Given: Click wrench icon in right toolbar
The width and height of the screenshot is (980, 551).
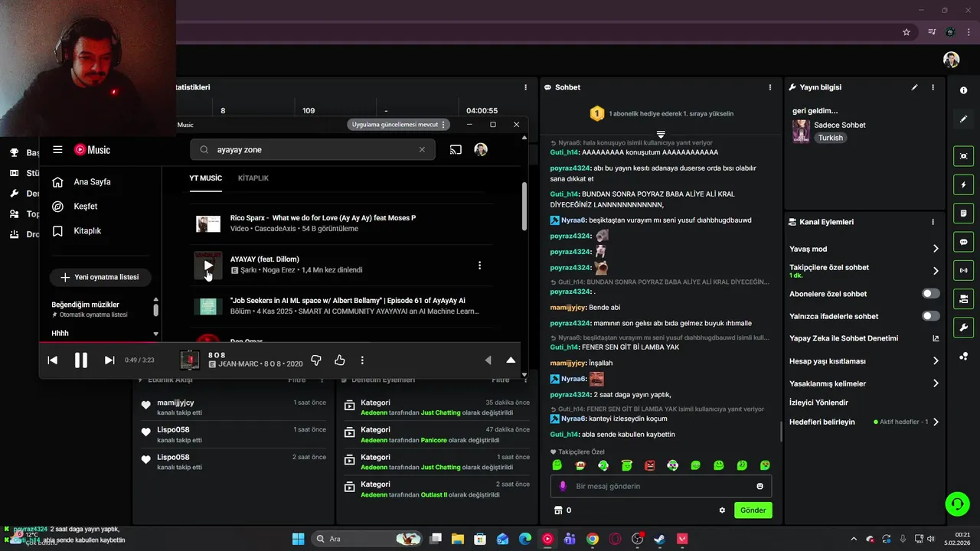Looking at the screenshot, I should pos(963,328).
